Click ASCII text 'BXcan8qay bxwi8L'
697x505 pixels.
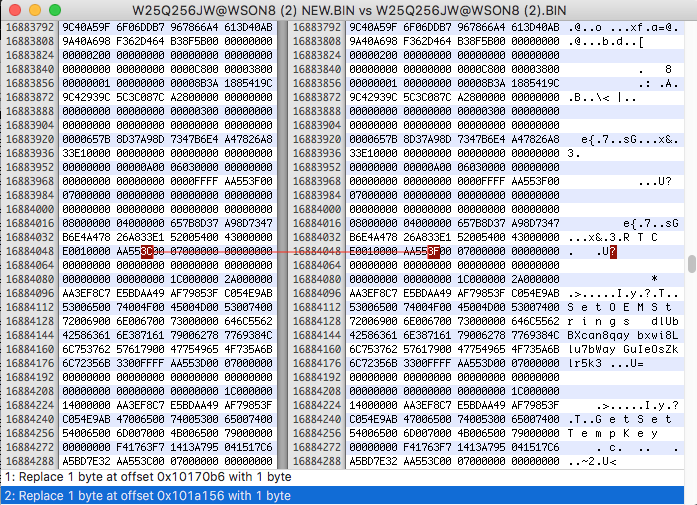point(623,335)
